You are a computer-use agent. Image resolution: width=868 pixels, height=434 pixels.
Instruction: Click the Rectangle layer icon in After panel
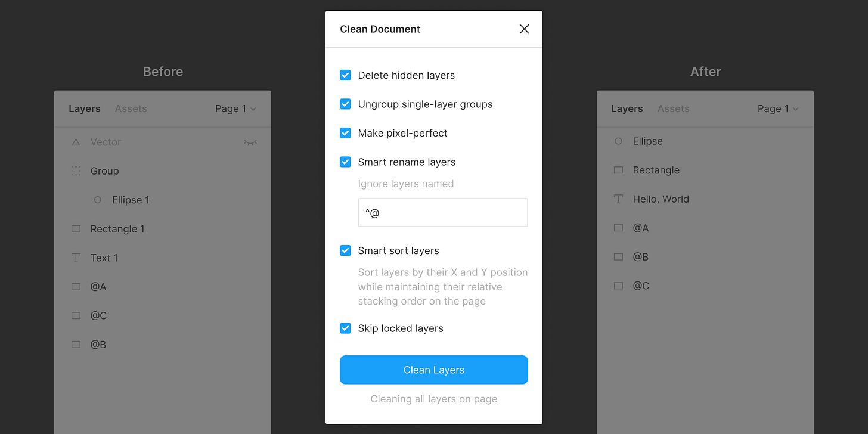click(x=618, y=170)
